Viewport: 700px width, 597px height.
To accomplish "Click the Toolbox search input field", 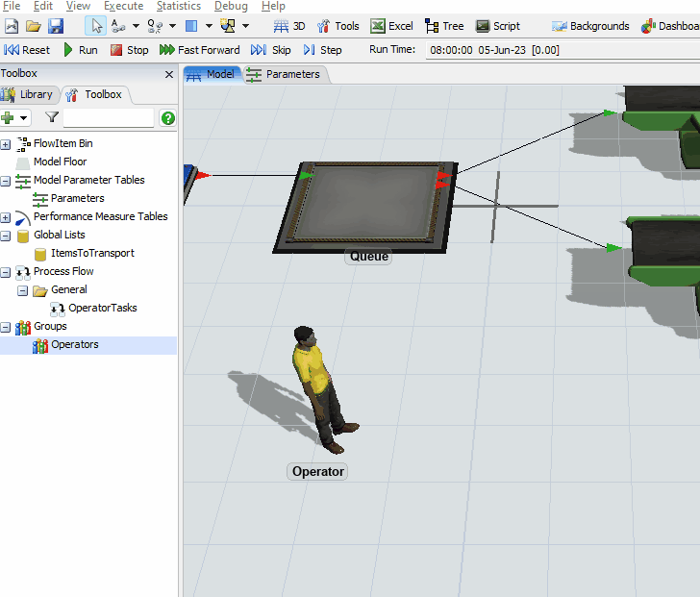I will pos(108,118).
